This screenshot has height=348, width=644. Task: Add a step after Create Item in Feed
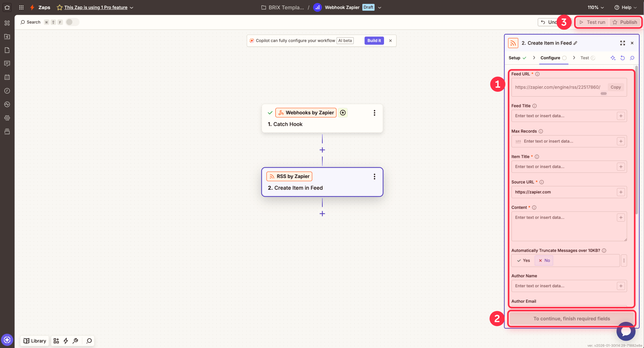[322, 214]
